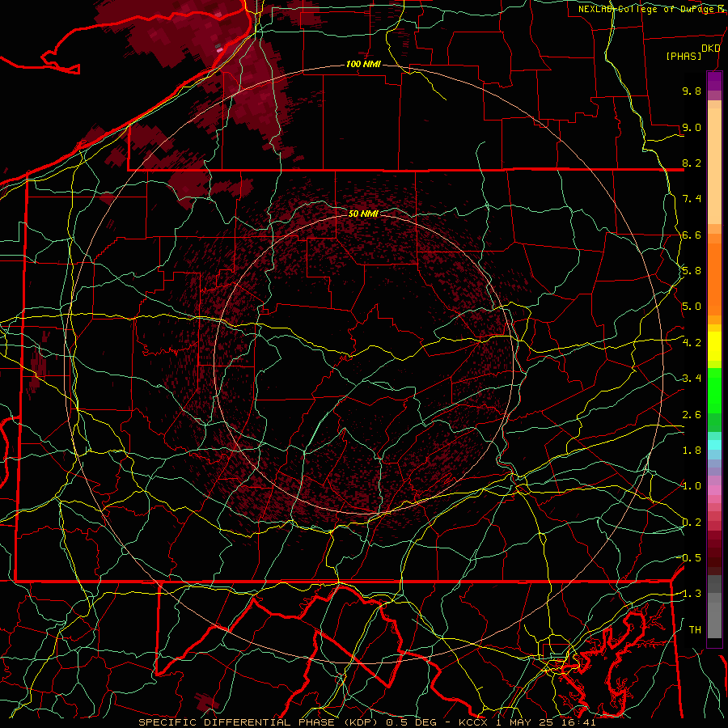Select the 1.8 value on the scale

[x=692, y=451]
